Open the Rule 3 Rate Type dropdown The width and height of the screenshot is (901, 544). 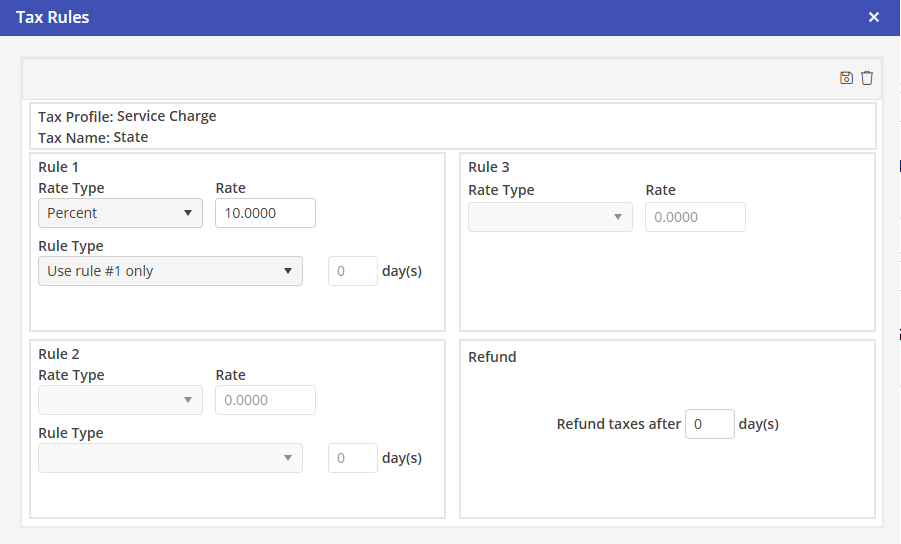pyautogui.click(x=550, y=217)
